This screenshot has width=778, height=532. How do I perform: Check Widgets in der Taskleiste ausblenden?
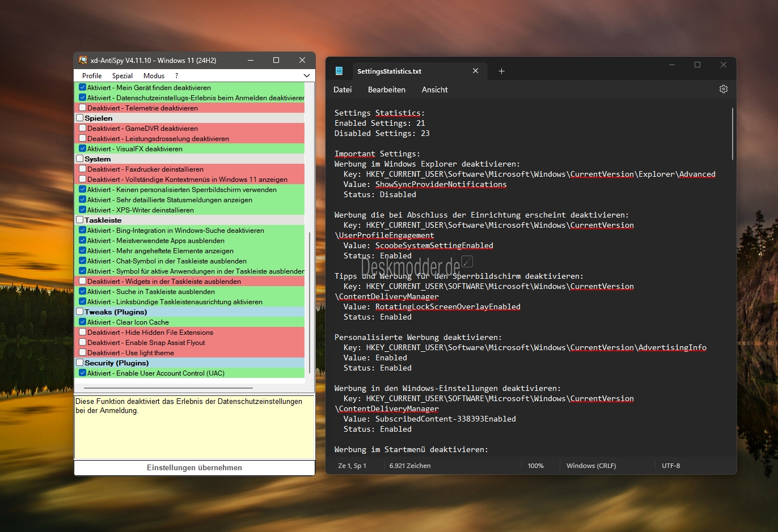tap(82, 281)
